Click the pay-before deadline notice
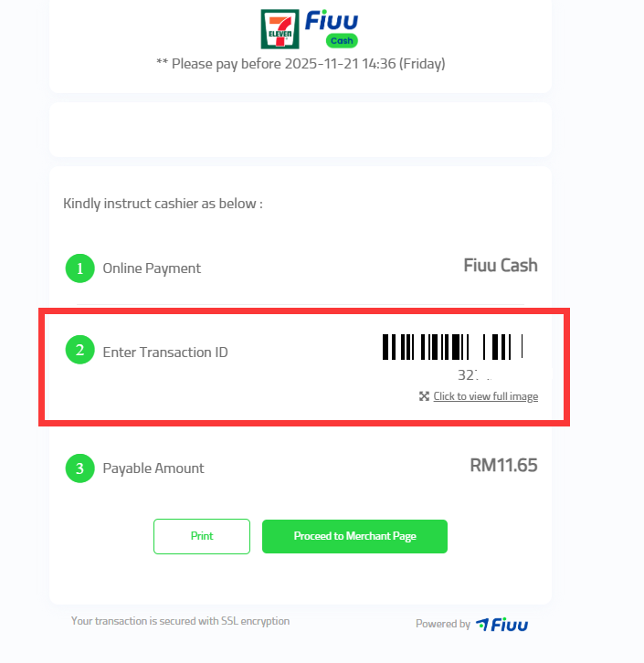The image size is (644, 663). coord(301,64)
